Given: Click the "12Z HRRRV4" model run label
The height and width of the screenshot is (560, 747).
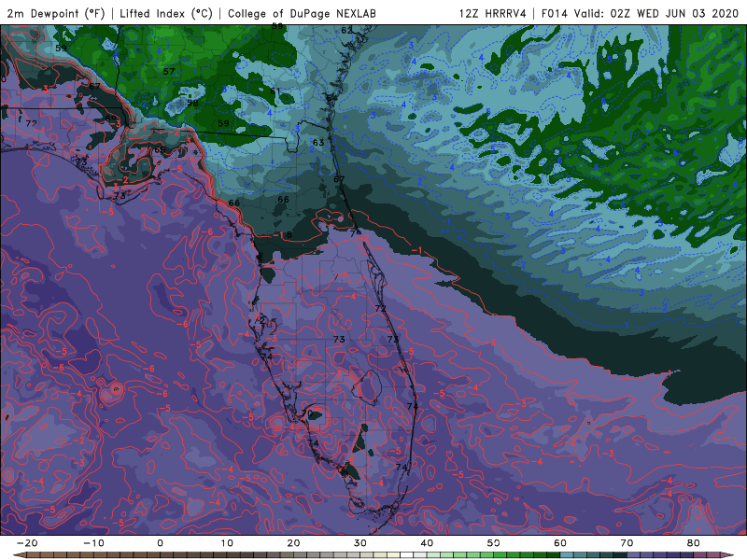Looking at the screenshot, I should coord(493,13).
